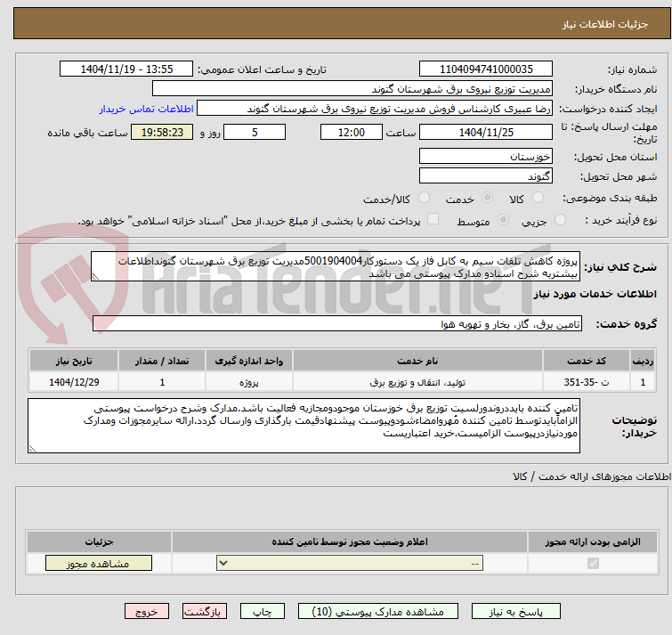Screen dimensions: 672x635
Task: Click the ایجاد کننده درخواست field
Action: (375, 109)
